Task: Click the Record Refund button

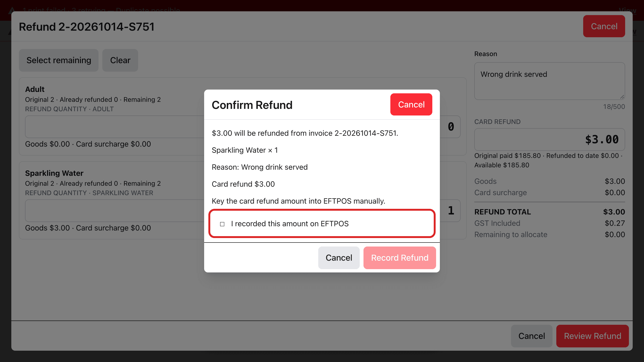Action: point(400,258)
